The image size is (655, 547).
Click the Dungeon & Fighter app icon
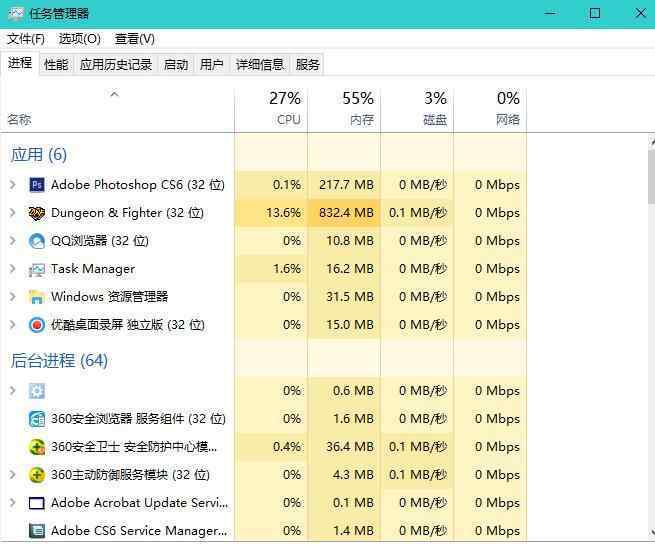[x=37, y=213]
